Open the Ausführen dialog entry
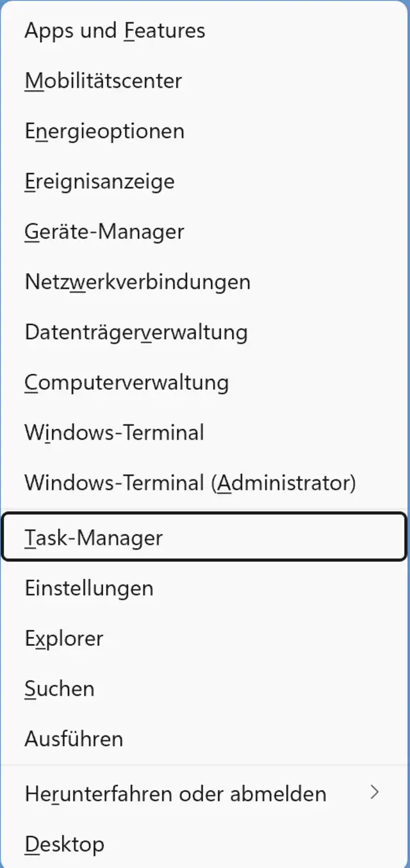 [74, 739]
